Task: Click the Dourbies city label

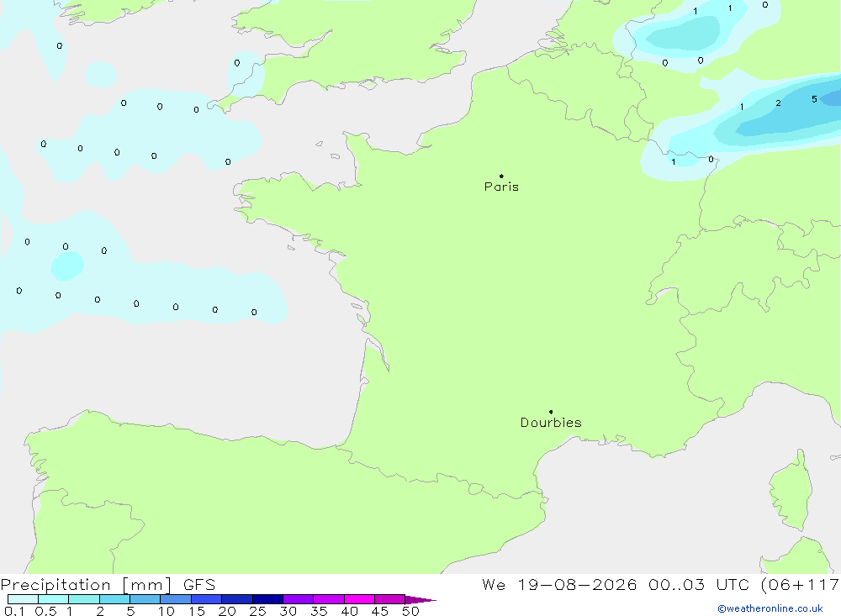Action: [551, 423]
